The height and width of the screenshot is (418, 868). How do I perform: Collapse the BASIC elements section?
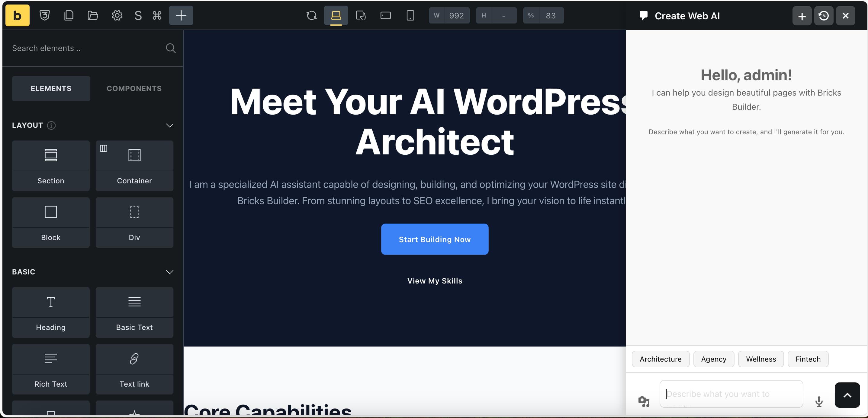click(x=169, y=272)
